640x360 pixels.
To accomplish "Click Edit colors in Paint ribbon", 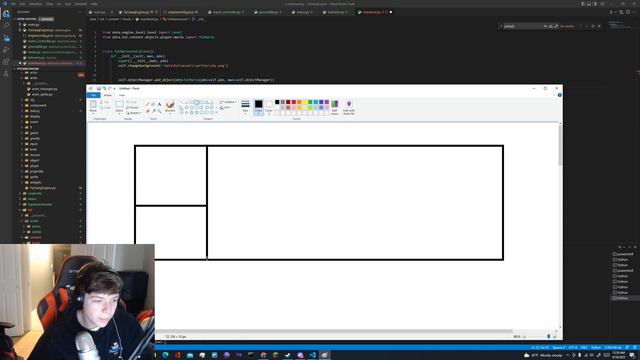I will point(335,107).
